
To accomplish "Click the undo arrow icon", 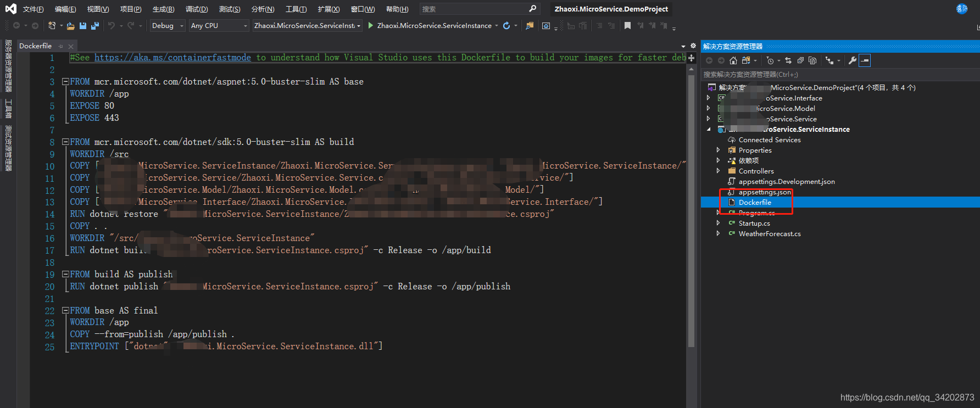I will [112, 26].
